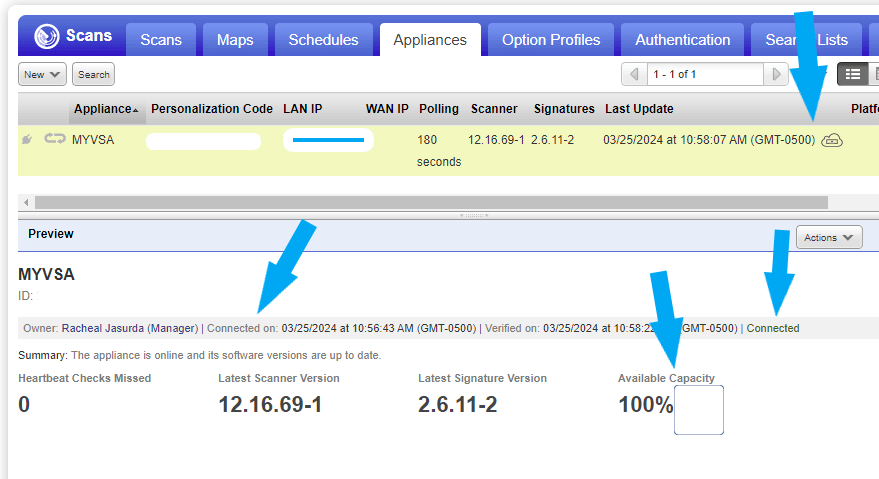Click the 1 - 1 of 1 page field
Screen dimensions: 879x479
705,74
